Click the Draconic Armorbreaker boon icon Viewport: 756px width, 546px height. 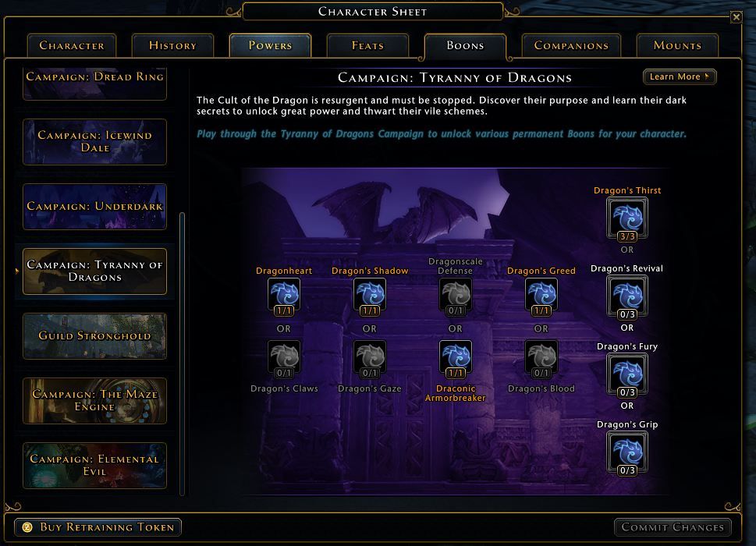click(456, 357)
